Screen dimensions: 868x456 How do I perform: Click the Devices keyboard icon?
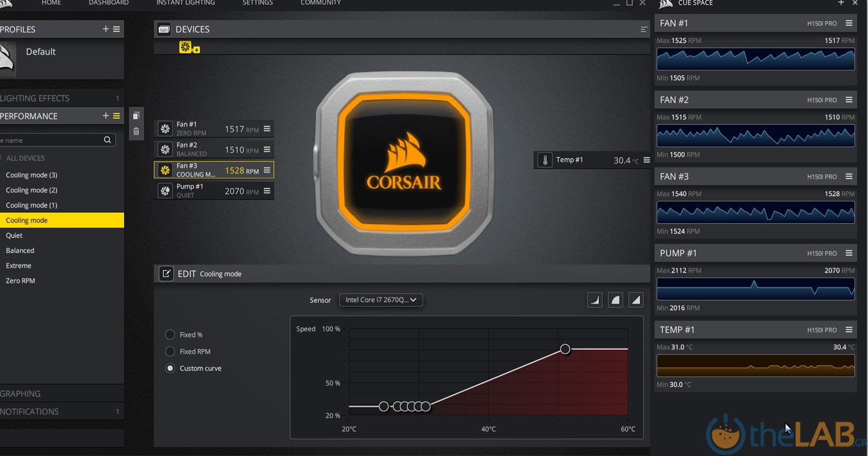pyautogui.click(x=164, y=29)
